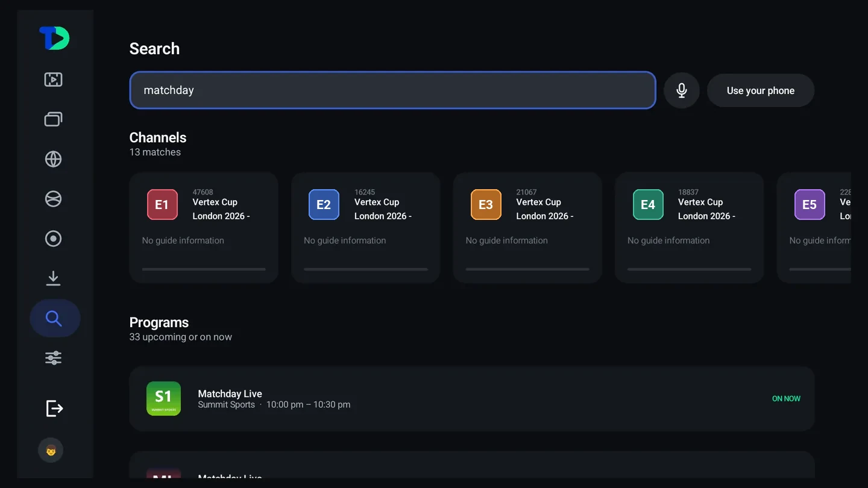
Task: Open the downloads arrow sidebar icon
Action: click(54, 278)
